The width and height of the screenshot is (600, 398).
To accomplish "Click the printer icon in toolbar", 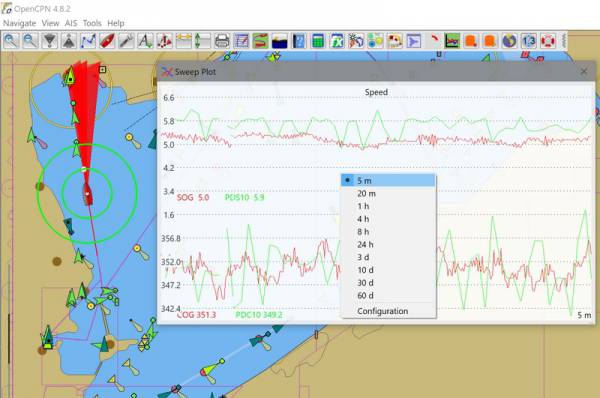I will point(222,41).
